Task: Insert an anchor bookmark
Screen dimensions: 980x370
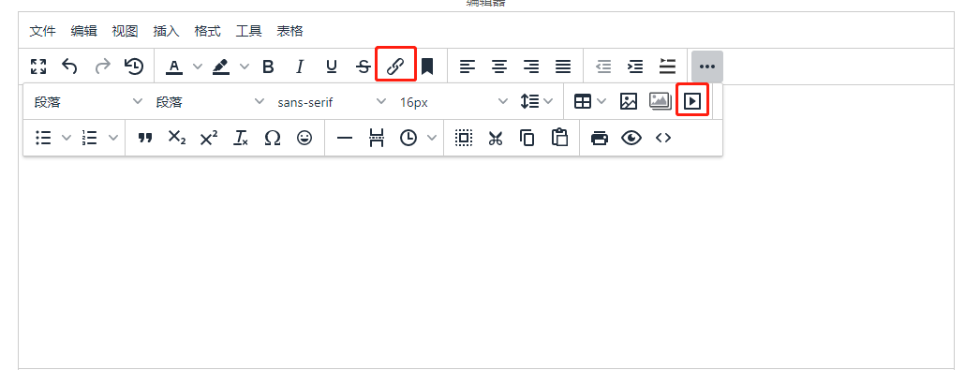Action: pyautogui.click(x=427, y=67)
